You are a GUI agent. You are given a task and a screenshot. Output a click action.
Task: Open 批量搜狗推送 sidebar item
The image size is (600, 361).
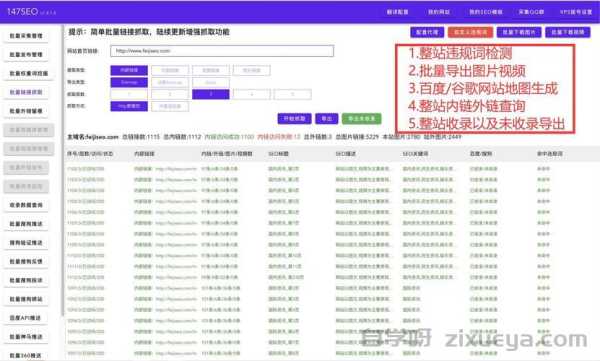pyautogui.click(x=26, y=224)
